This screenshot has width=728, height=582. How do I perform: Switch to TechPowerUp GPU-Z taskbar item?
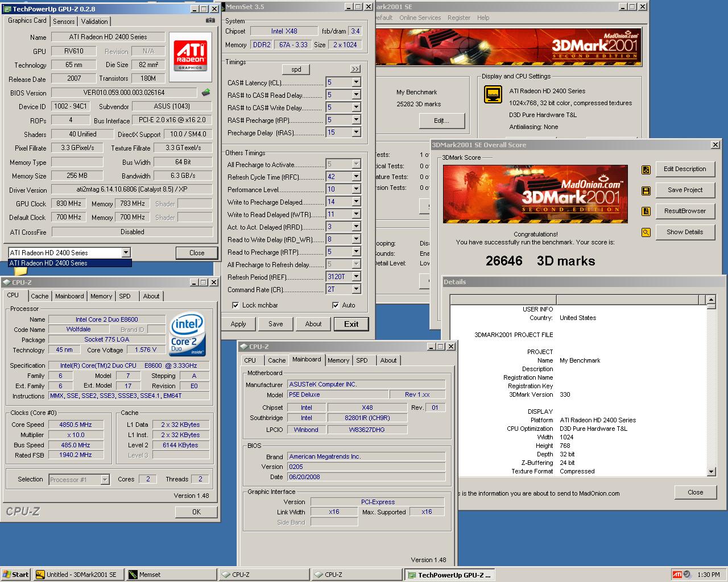point(449,575)
